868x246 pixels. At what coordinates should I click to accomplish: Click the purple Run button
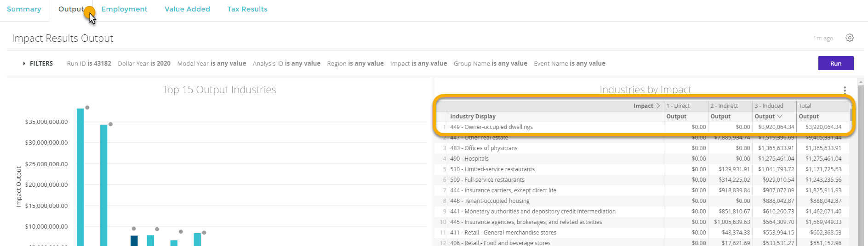pyautogui.click(x=836, y=63)
